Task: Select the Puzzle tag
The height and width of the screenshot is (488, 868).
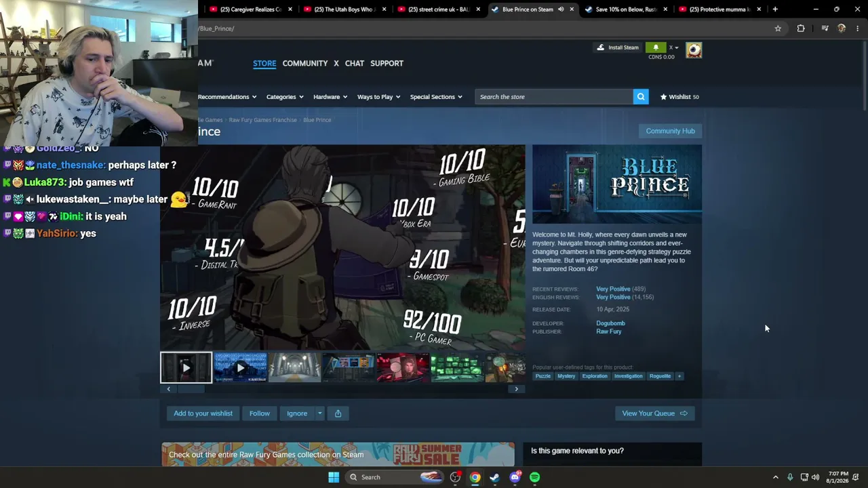Action: (x=543, y=376)
